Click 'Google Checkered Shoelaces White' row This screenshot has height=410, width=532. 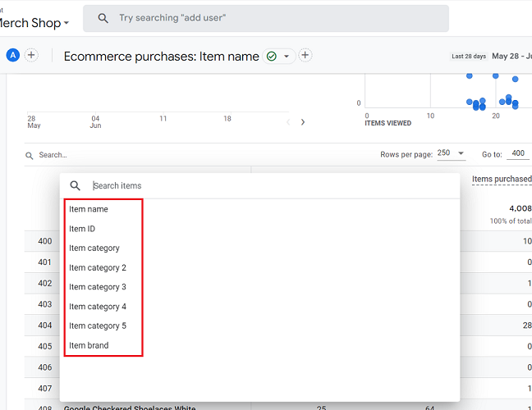[130, 408]
